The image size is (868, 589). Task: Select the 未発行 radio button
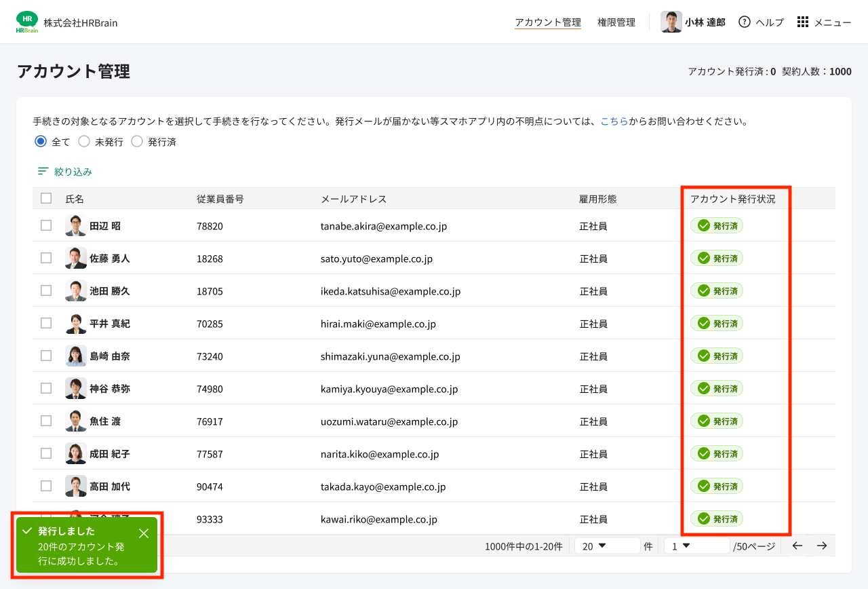[84, 142]
